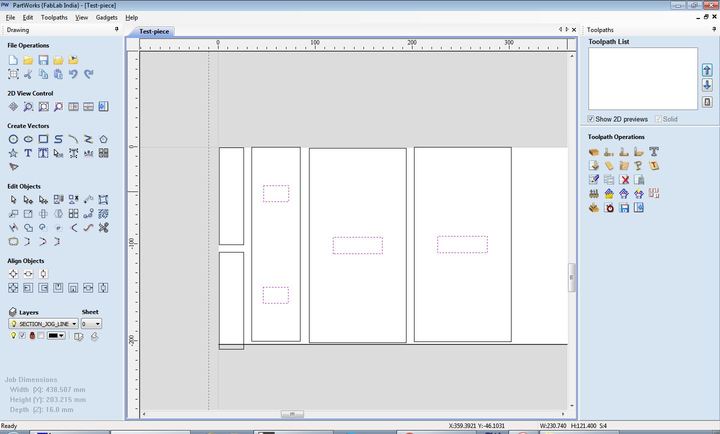Image resolution: width=720 pixels, height=434 pixels.
Task: Click the scissors trim icon in Edit Objects
Action: (x=104, y=227)
